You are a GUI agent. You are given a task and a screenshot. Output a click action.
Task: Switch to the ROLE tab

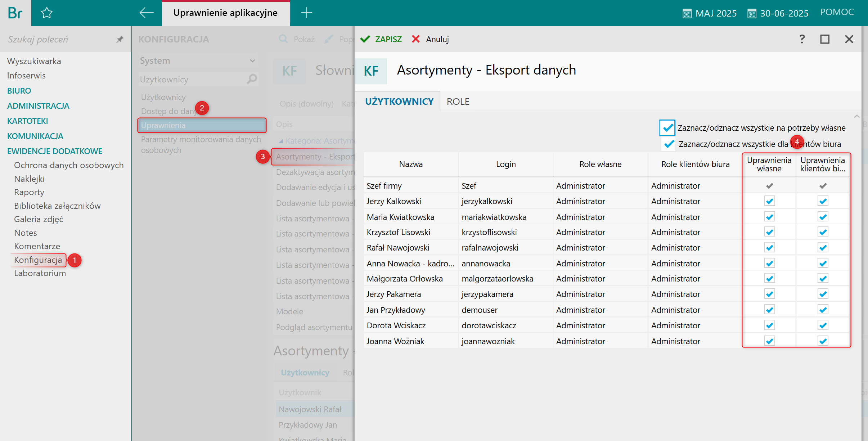click(458, 102)
